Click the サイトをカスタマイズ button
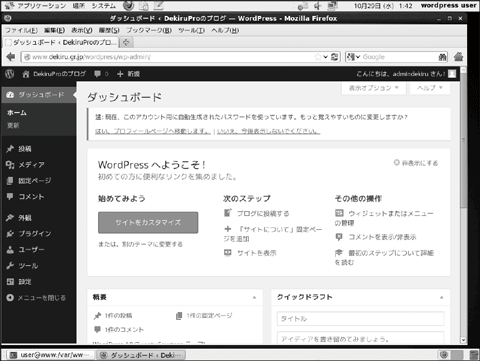Image resolution: width=480 pixels, height=361 pixels. point(148,223)
